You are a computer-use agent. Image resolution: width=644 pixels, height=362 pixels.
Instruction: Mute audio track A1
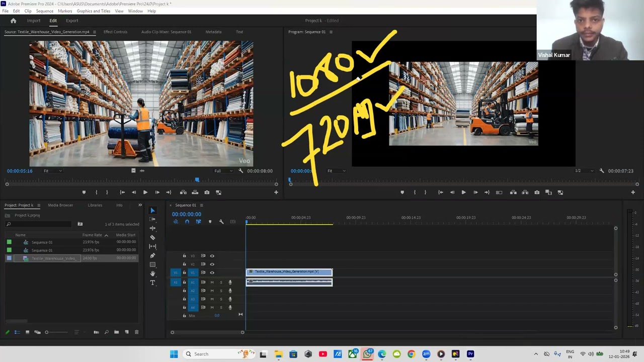tap(212, 283)
